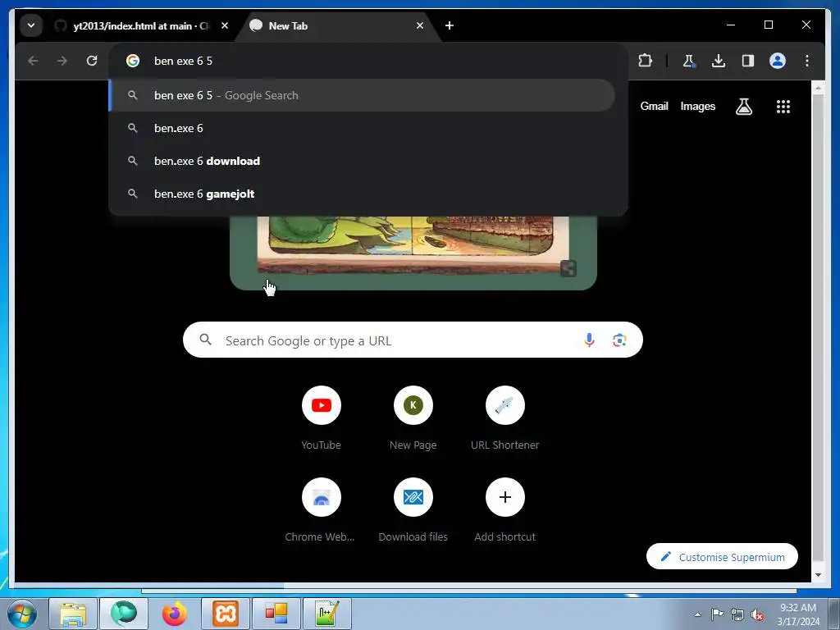Viewport: 840px width, 630px height.
Task: Click the 'Search Google or type a URL' box
Action: click(413, 340)
